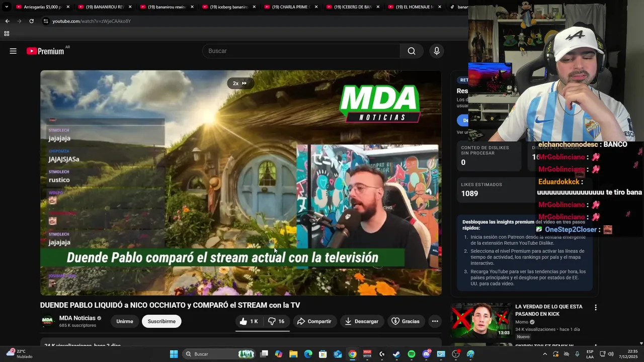Open the browser apps grid shortcut
Image resolution: width=644 pixels, height=362 pixels.
pos(7,34)
